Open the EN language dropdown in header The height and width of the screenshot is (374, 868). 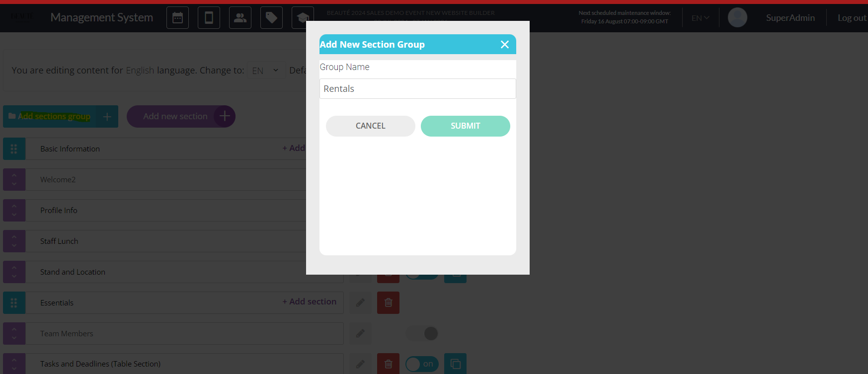point(700,18)
